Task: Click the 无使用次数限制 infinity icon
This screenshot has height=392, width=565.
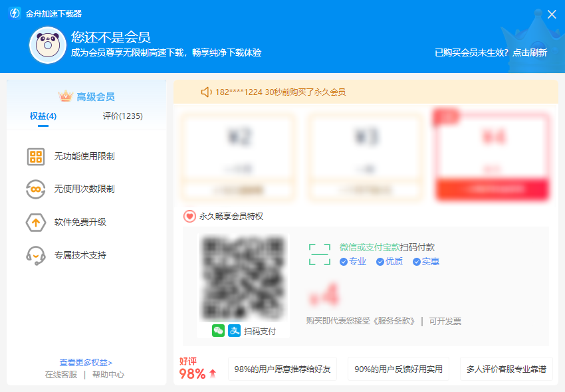Action: coord(36,189)
